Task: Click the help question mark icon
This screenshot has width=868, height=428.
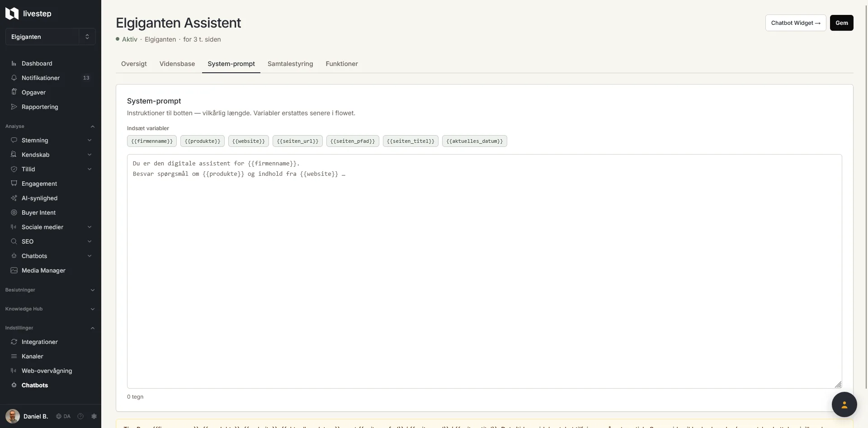Action: tap(80, 416)
